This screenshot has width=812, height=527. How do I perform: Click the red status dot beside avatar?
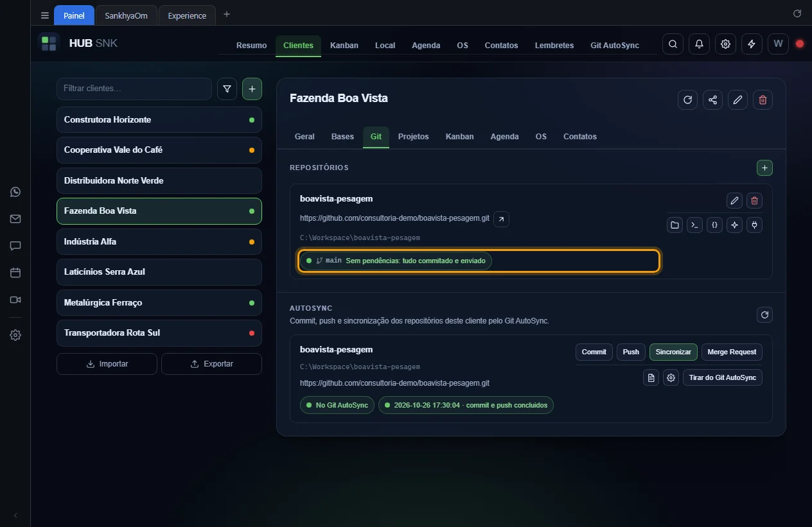[800, 44]
